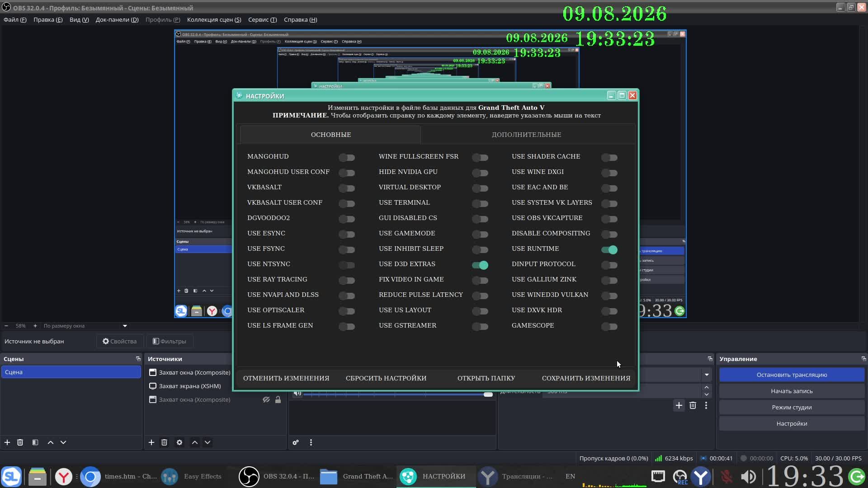Select the ОСНОВНЫЕ tab
868x488 pixels.
pyautogui.click(x=330, y=135)
